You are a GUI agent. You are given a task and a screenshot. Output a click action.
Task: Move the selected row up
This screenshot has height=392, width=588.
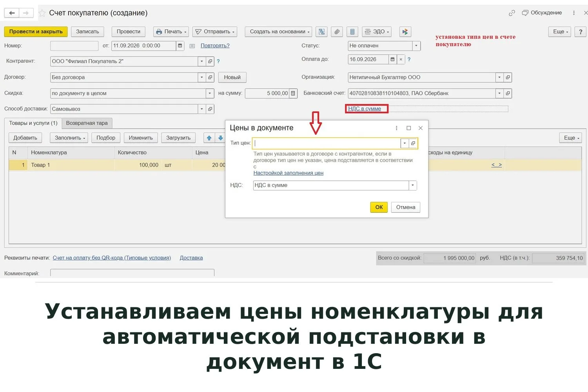pos(209,138)
